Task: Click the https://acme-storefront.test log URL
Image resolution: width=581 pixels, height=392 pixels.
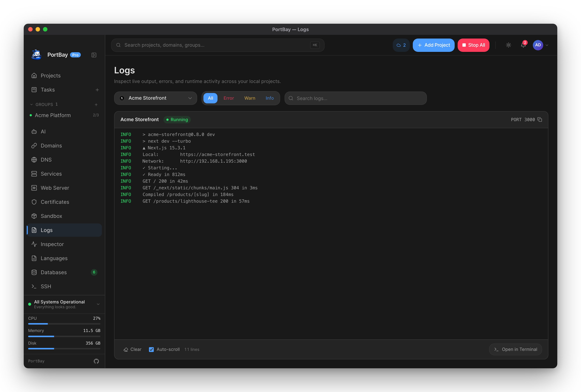Action: [218, 155]
